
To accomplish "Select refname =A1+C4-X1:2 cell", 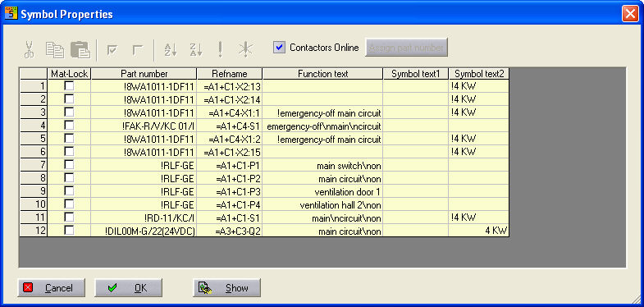I will tap(230, 139).
